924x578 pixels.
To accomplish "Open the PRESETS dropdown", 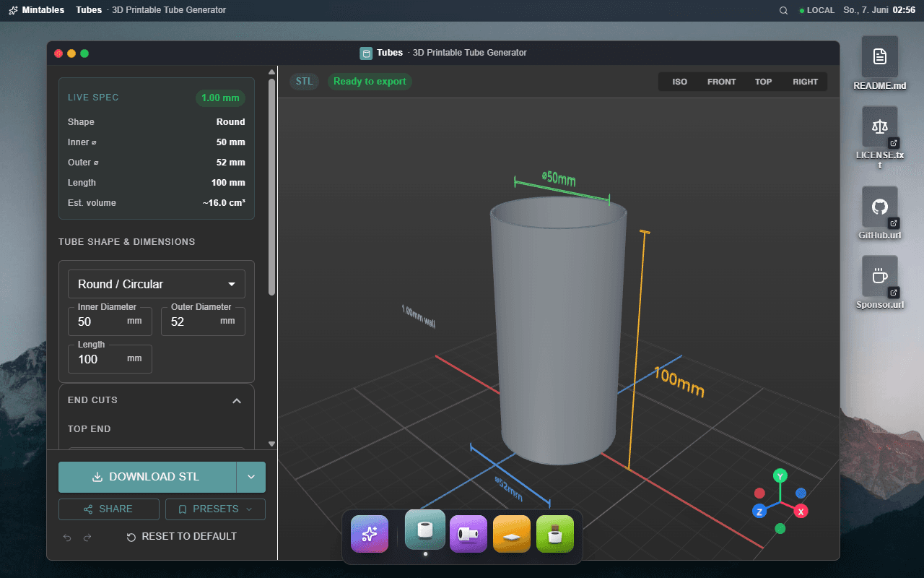I will click(x=215, y=509).
